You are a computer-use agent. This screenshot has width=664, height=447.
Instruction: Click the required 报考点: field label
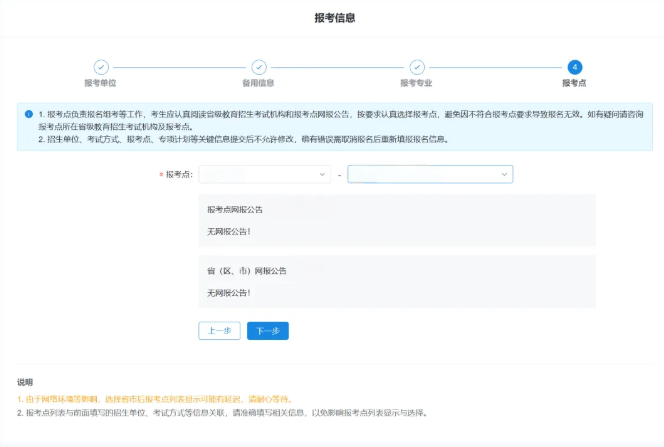click(x=176, y=174)
